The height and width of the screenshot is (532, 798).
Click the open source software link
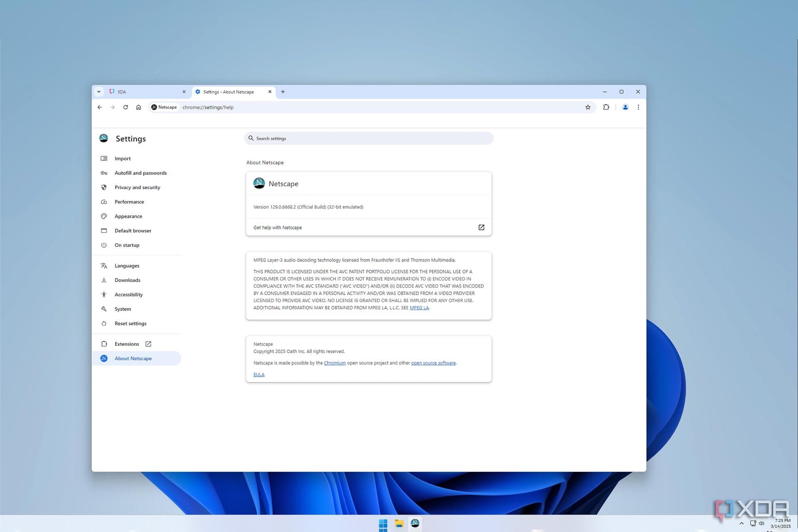click(433, 363)
